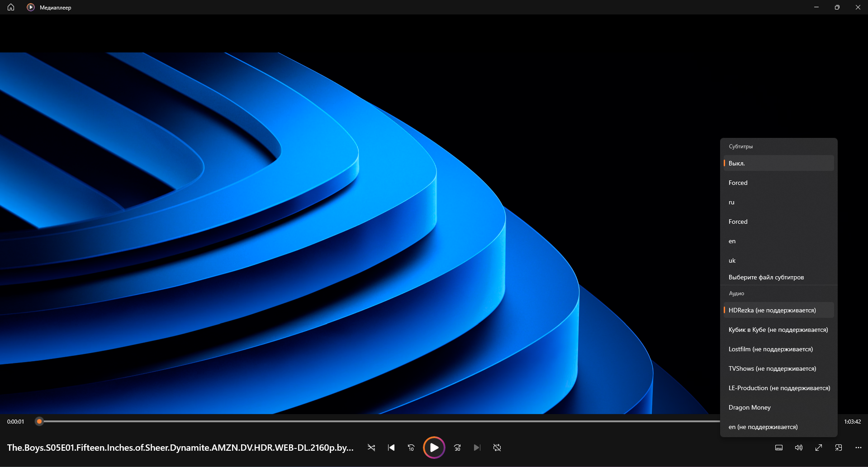The height and width of the screenshot is (467, 868).
Task: Choose the uk subtitle track
Action: (778, 260)
